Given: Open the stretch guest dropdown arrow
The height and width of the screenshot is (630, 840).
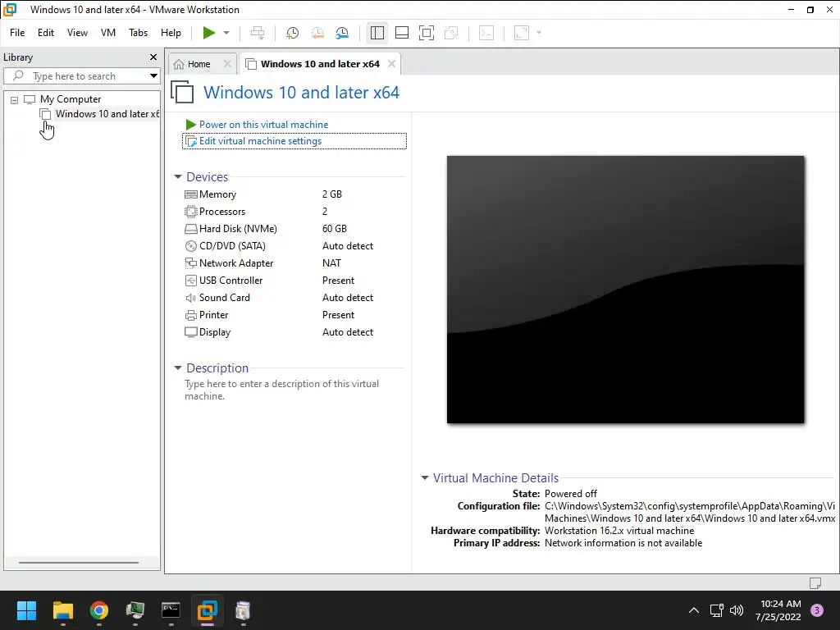Looking at the screenshot, I should [539, 33].
